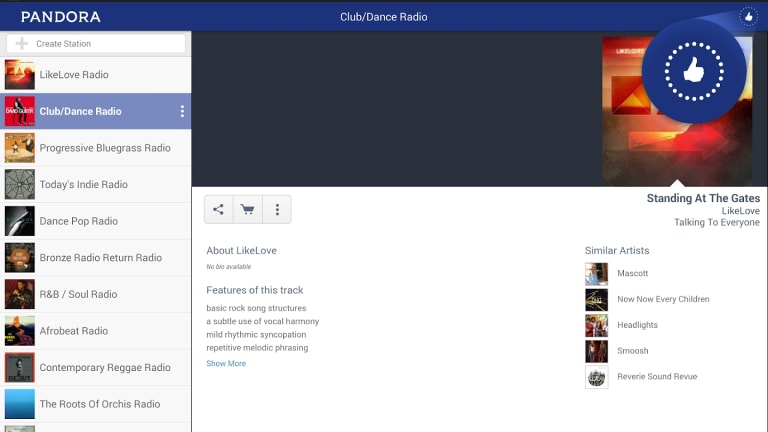Click Club/Dance Radio header title

384,17
